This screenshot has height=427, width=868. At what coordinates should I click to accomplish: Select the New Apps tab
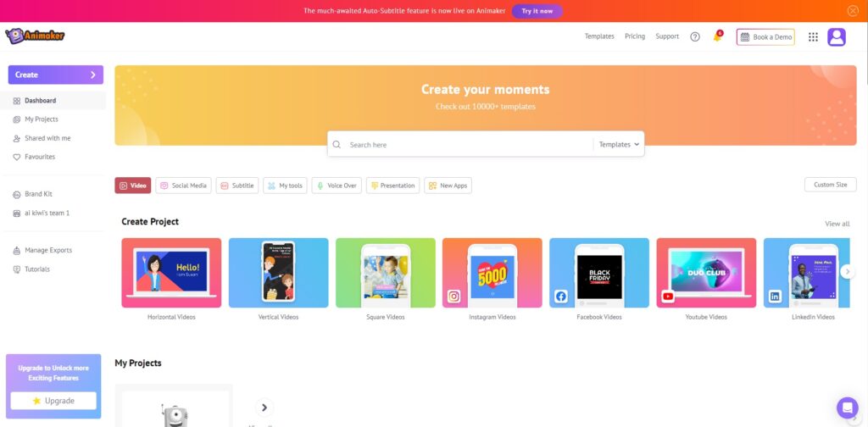448,186
